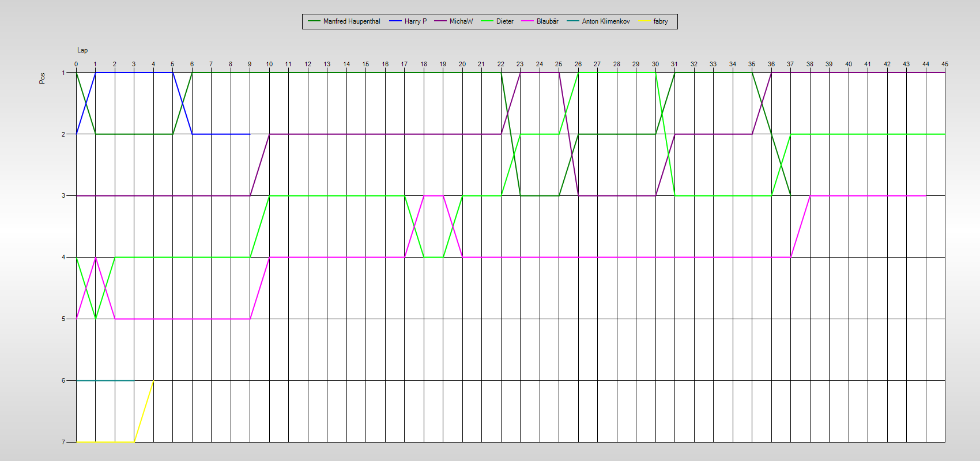Select lap 36 on the lap axis
Viewport: 980px width, 461px height.
[x=771, y=64]
